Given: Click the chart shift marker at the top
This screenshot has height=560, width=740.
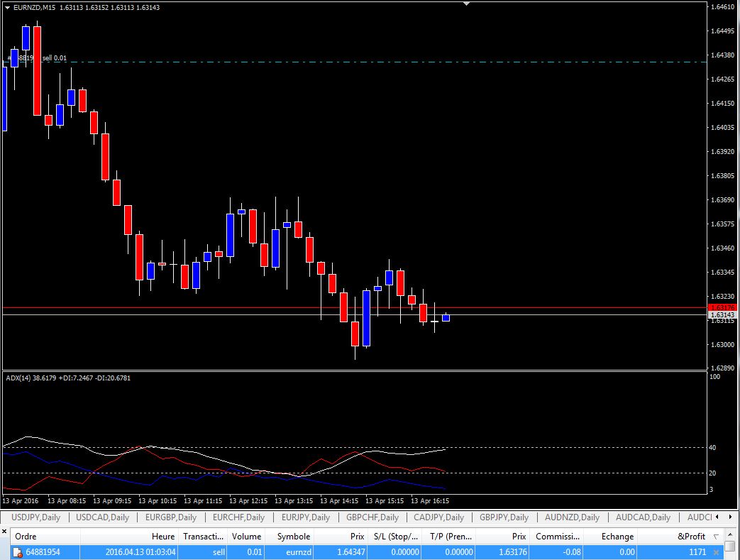Looking at the screenshot, I should [466, 4].
